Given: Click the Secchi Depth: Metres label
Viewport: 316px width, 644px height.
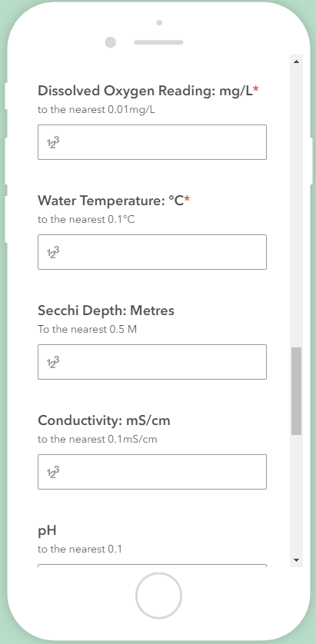Looking at the screenshot, I should point(106,310).
